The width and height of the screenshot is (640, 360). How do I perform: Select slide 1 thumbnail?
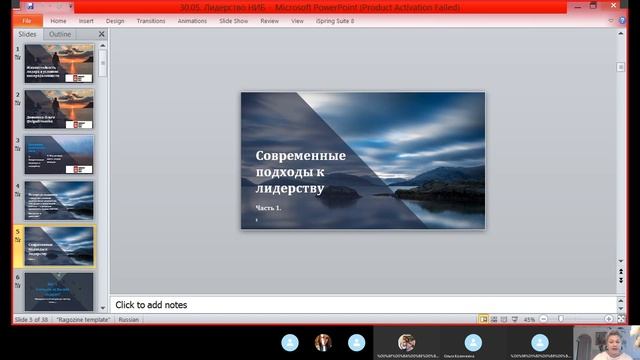tap(59, 63)
